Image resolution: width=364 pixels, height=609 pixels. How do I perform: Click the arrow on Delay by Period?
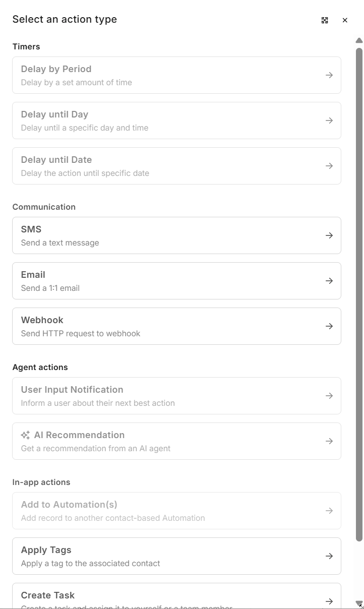coord(329,75)
